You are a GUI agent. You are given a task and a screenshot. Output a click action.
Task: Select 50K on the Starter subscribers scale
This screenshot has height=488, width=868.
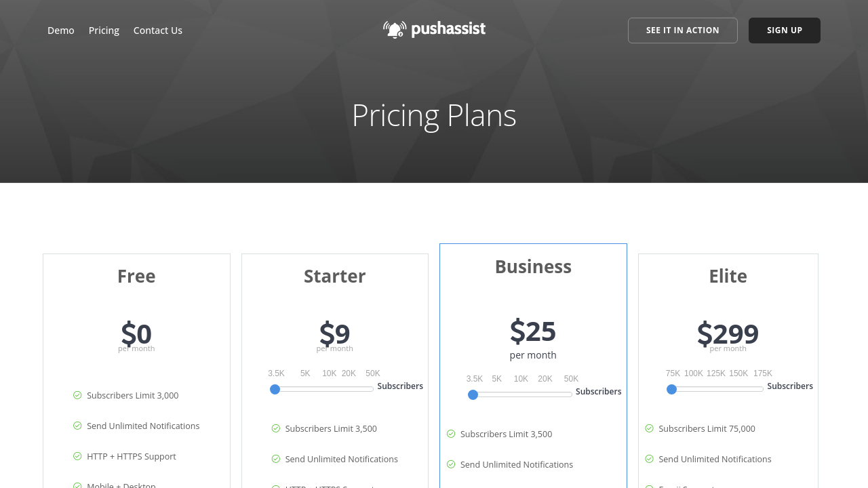(373, 373)
